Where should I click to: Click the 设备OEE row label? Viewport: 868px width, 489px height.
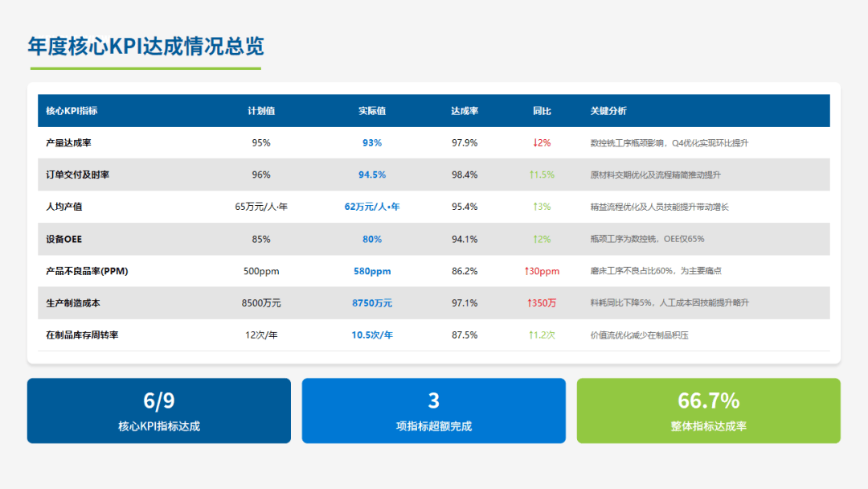pos(64,239)
